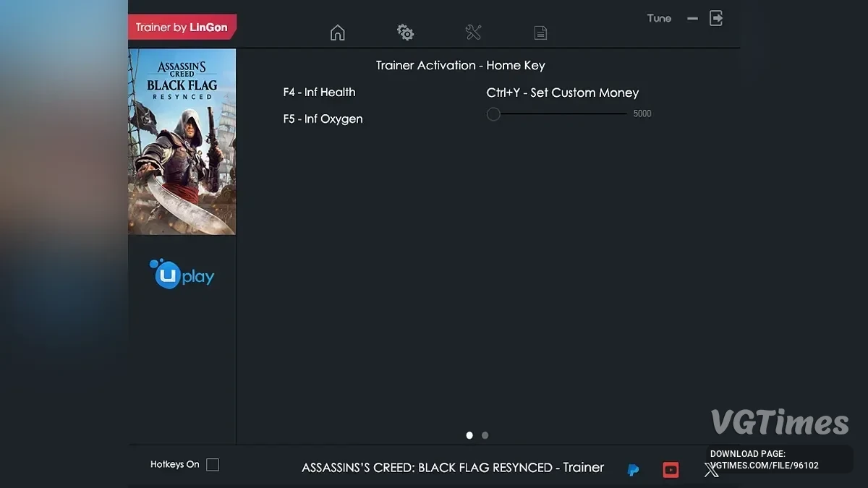Open the PayPal donation icon

pos(633,470)
